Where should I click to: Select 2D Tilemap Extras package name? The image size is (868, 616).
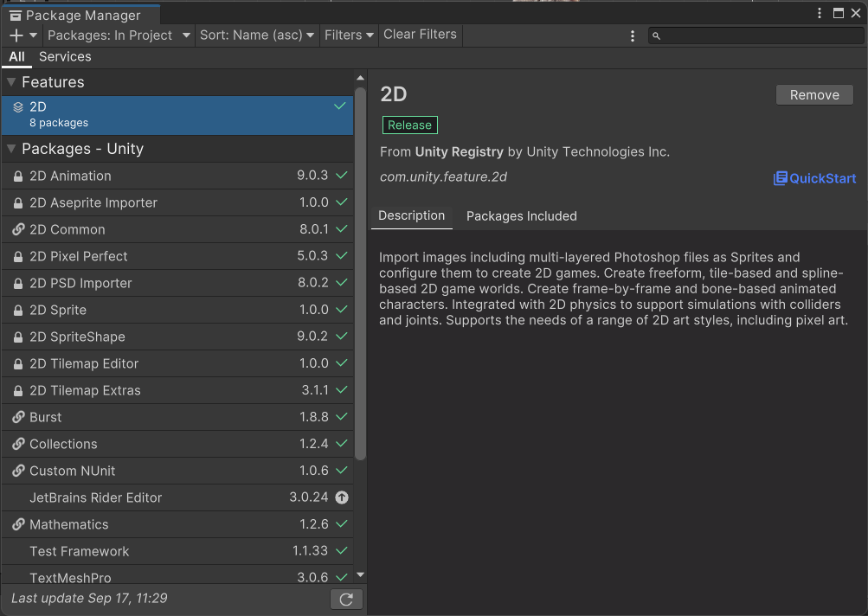(86, 391)
